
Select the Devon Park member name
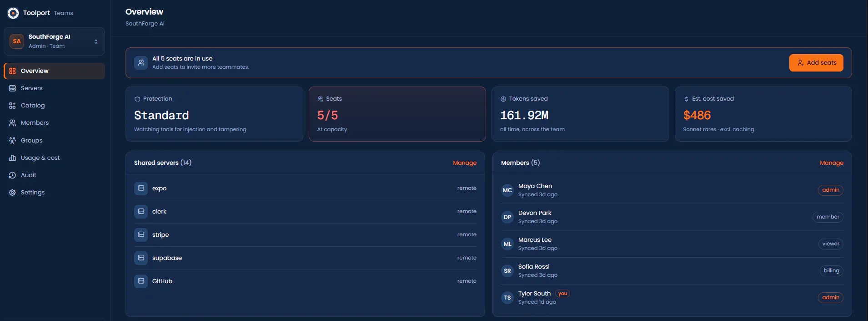535,213
